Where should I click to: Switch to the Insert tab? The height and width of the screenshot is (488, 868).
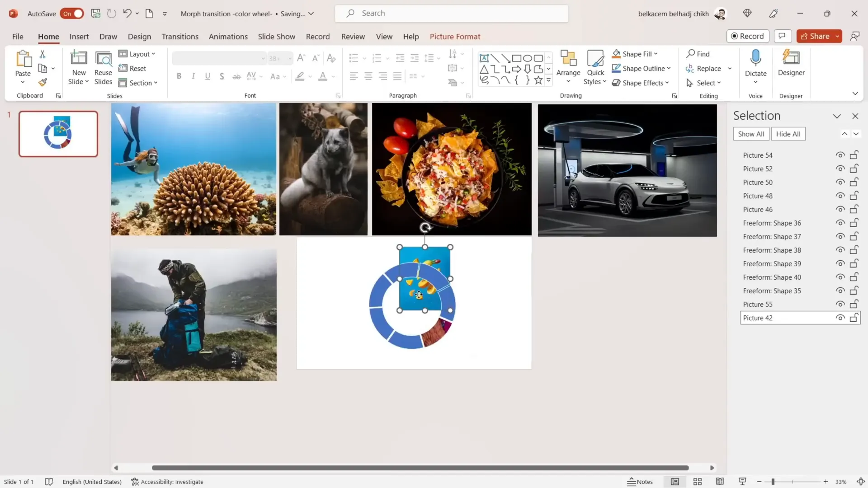[x=79, y=37]
